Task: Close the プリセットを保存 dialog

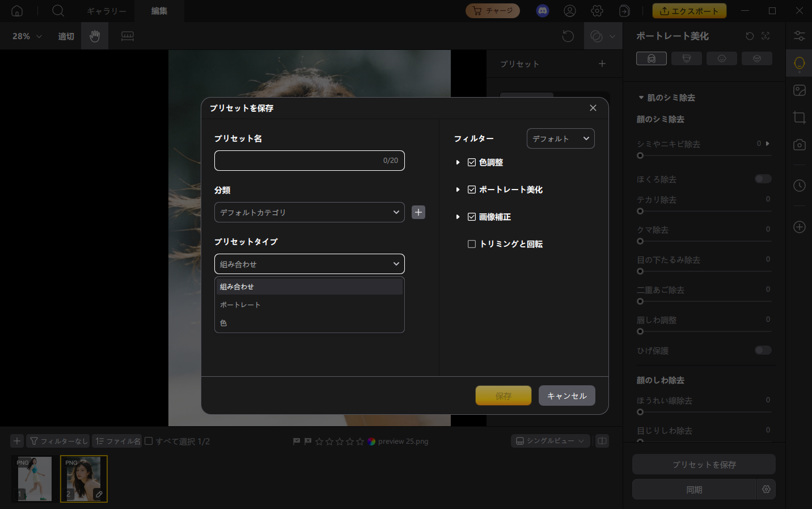Action: [593, 108]
